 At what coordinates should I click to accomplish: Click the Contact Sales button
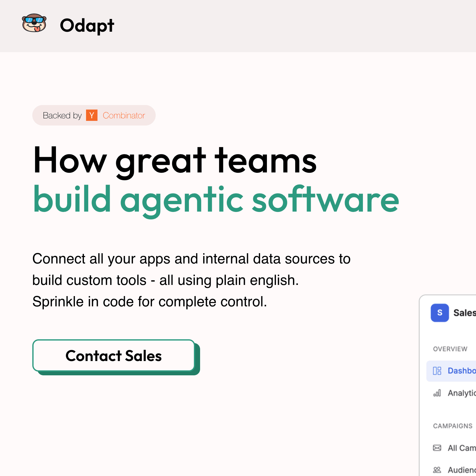[x=113, y=356]
